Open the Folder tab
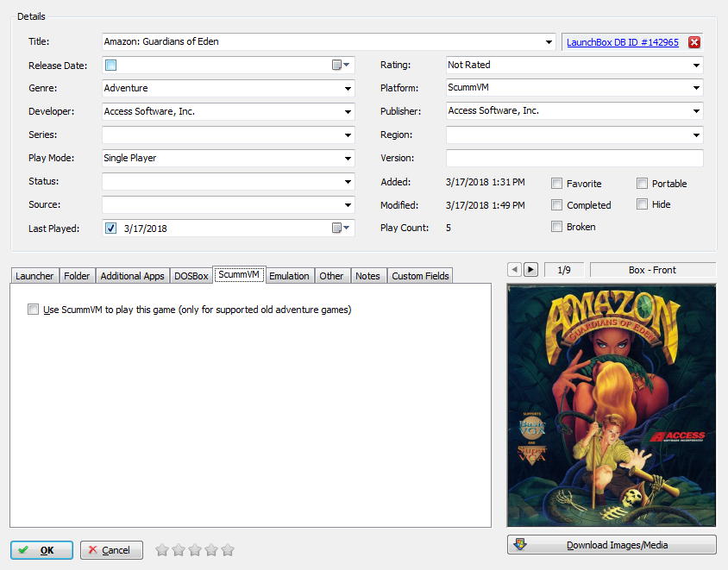This screenshot has height=570, width=728. pyautogui.click(x=77, y=276)
